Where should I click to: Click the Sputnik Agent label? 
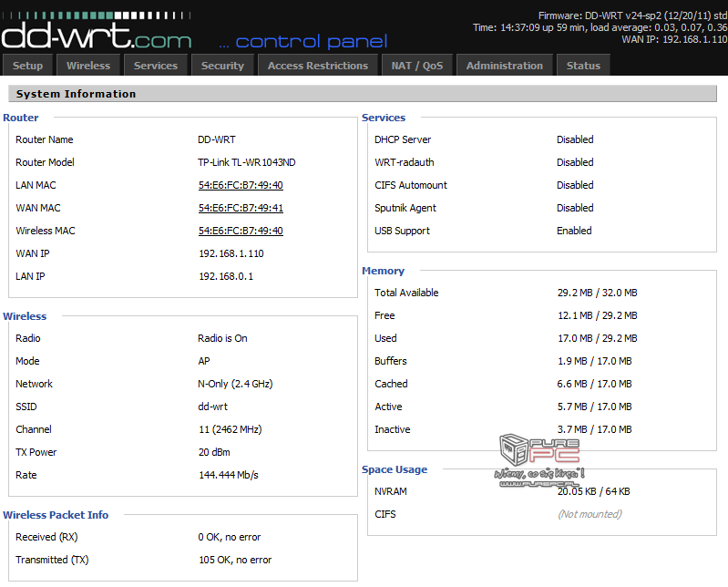click(405, 208)
